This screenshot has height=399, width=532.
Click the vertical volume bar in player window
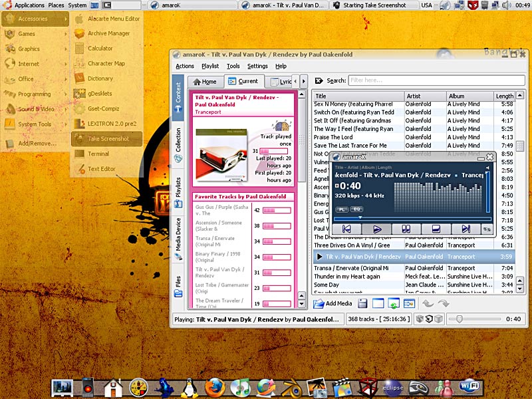pyautogui.click(x=488, y=192)
